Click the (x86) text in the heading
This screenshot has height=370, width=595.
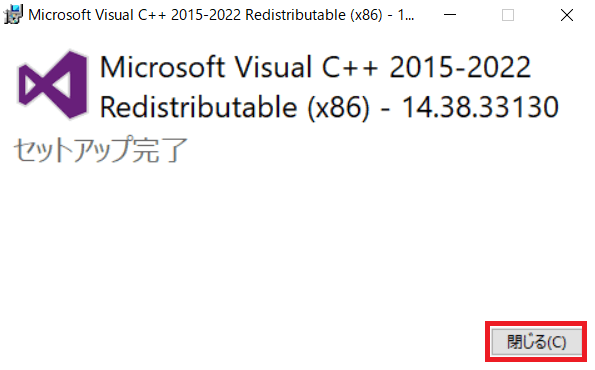[x=338, y=108]
